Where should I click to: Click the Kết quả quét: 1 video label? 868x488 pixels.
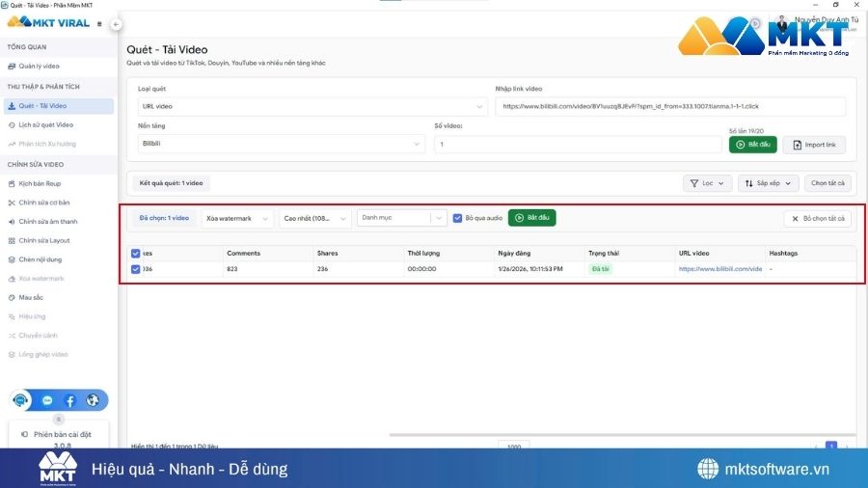click(171, 183)
